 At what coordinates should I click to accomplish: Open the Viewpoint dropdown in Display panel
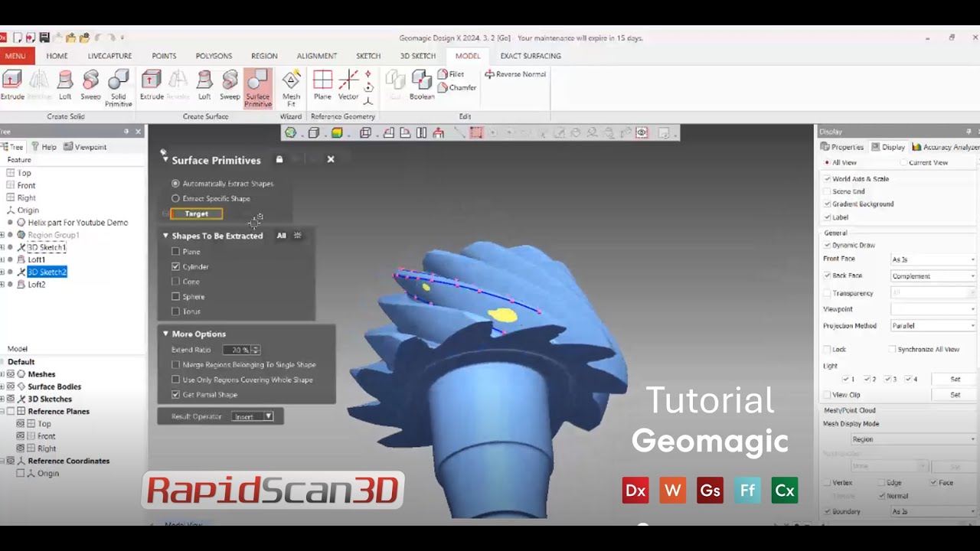click(x=933, y=309)
